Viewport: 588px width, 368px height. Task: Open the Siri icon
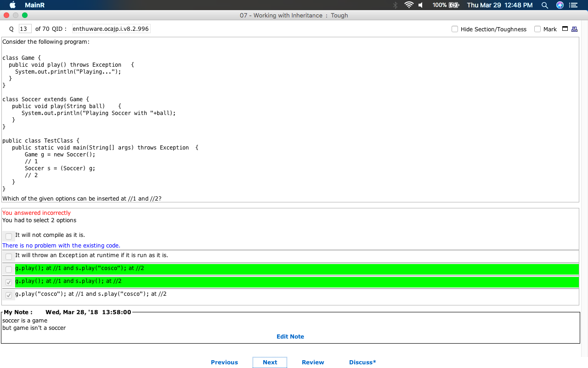pyautogui.click(x=560, y=5)
